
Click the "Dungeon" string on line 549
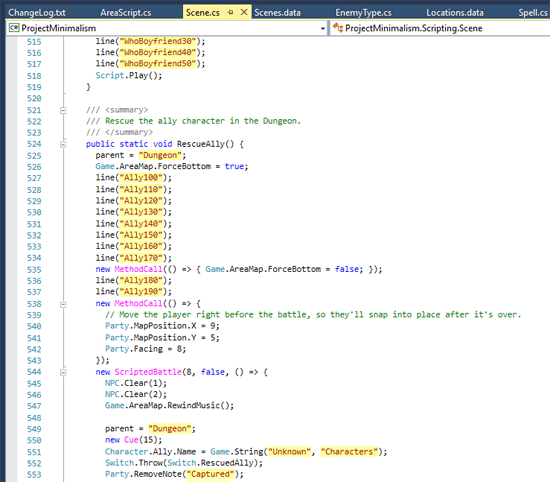pyautogui.click(x=169, y=429)
